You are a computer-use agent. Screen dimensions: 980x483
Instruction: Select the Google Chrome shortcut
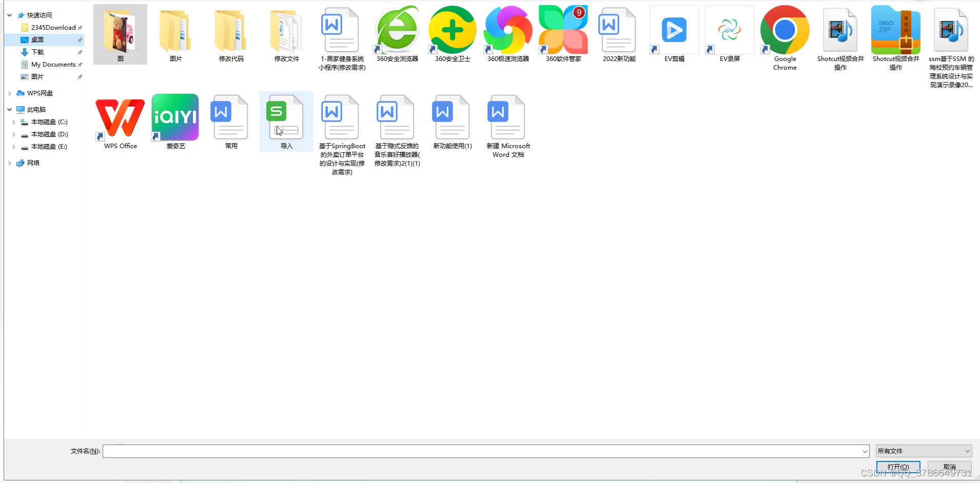[785, 38]
